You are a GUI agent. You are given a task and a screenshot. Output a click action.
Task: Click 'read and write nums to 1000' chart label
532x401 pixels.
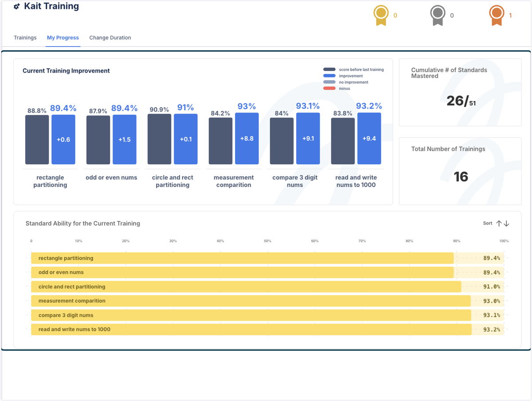(356, 181)
